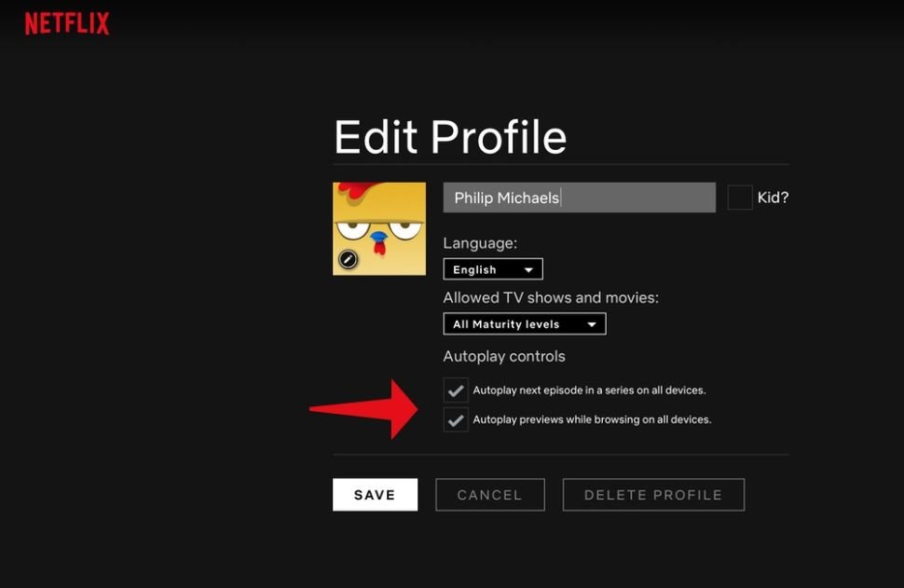Open the Language dropdown showing English
The image size is (904, 588).
coord(492,269)
